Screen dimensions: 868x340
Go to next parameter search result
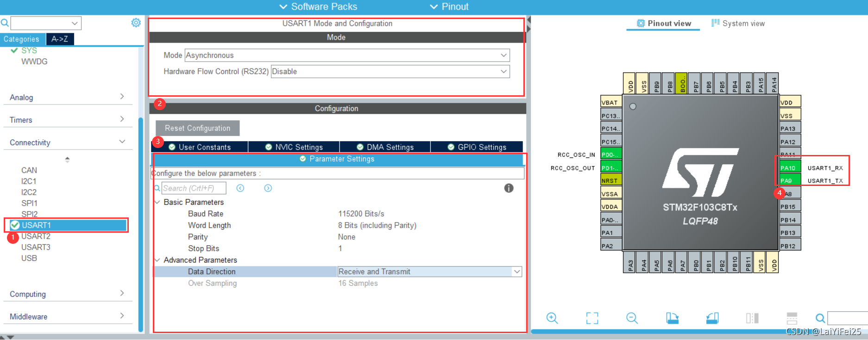(x=268, y=188)
